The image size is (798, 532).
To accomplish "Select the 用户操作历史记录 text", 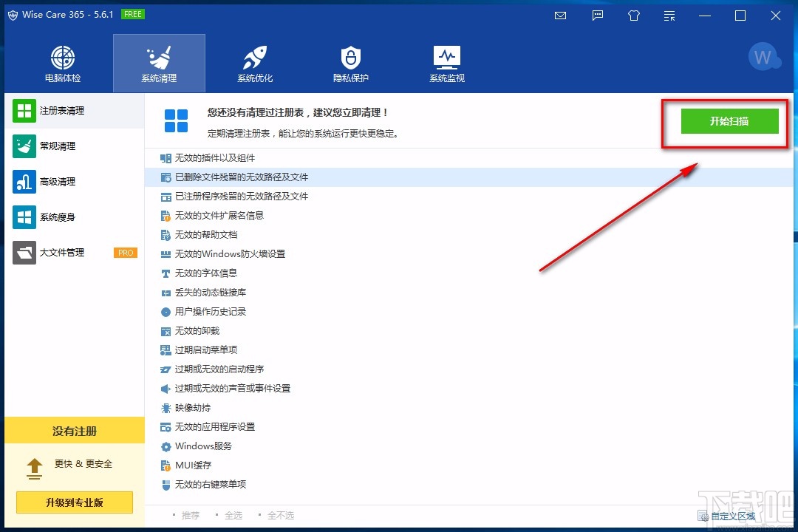I will click(x=210, y=311).
